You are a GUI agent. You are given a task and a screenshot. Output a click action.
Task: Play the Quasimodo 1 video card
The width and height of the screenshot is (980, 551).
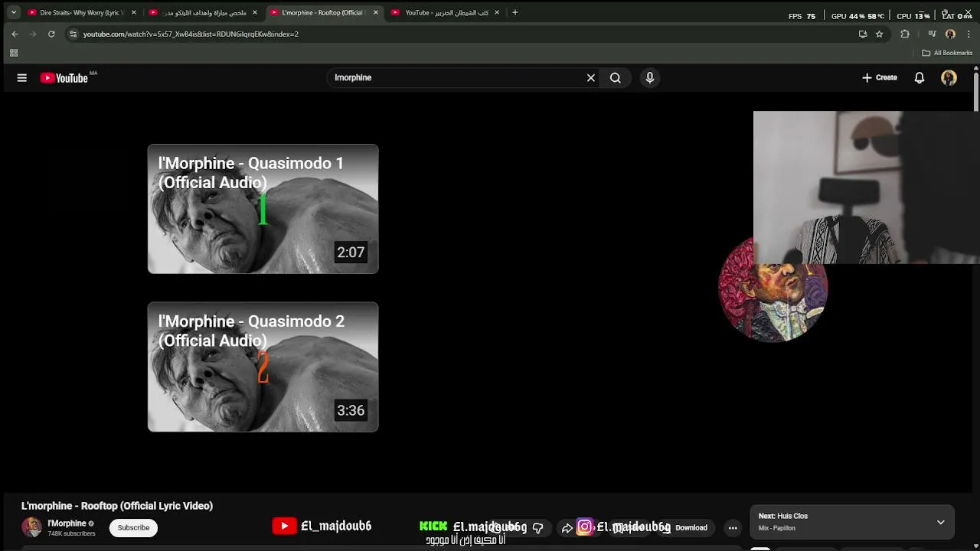click(263, 209)
